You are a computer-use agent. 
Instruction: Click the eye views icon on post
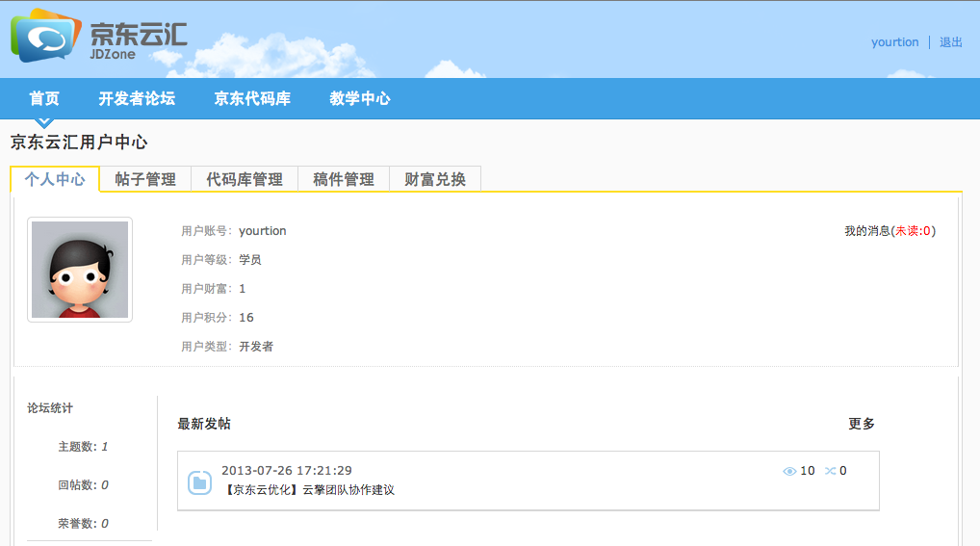789,471
